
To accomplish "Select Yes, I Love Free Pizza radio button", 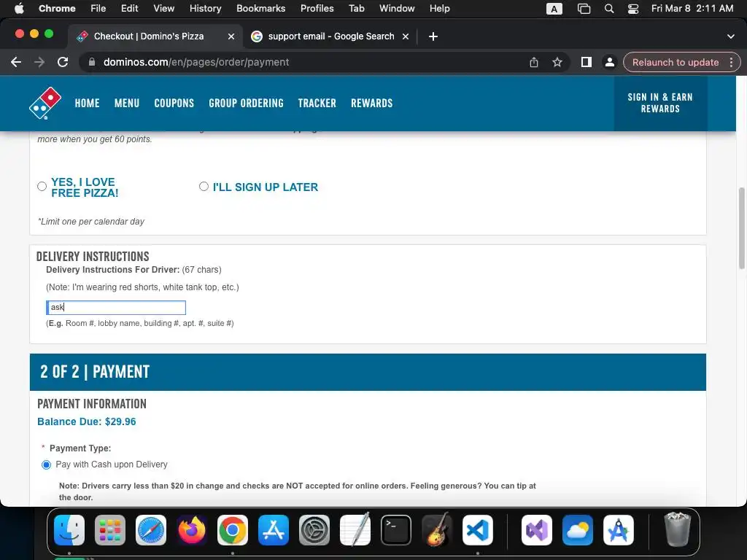I will pos(42,186).
